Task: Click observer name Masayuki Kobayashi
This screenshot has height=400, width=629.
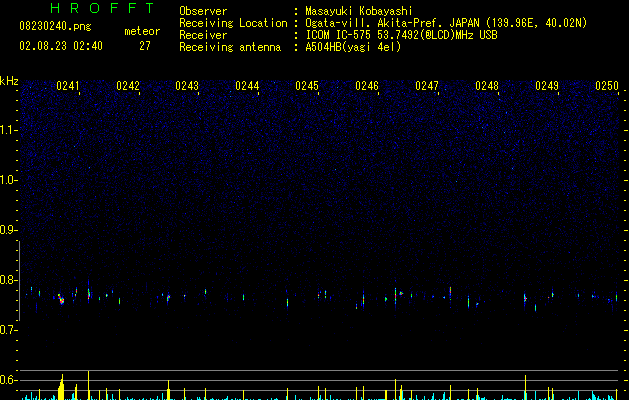Action: pos(359,11)
